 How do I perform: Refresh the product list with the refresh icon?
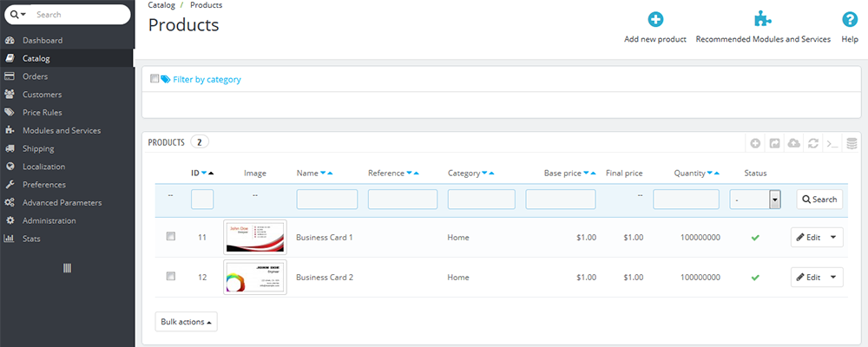pyautogui.click(x=813, y=143)
